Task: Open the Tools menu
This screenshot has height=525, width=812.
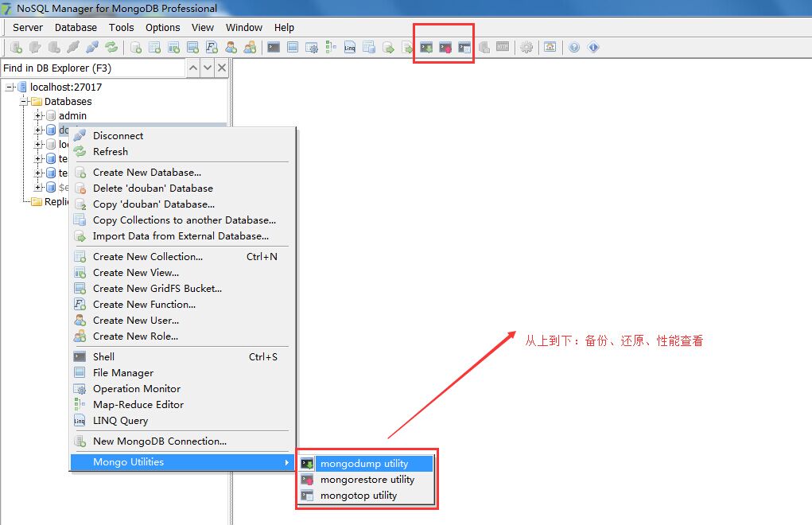Action: tap(121, 27)
